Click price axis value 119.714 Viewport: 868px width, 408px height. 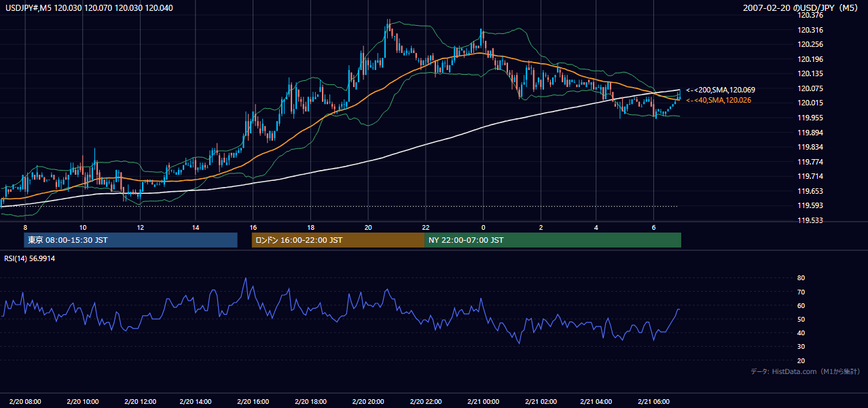(811, 176)
